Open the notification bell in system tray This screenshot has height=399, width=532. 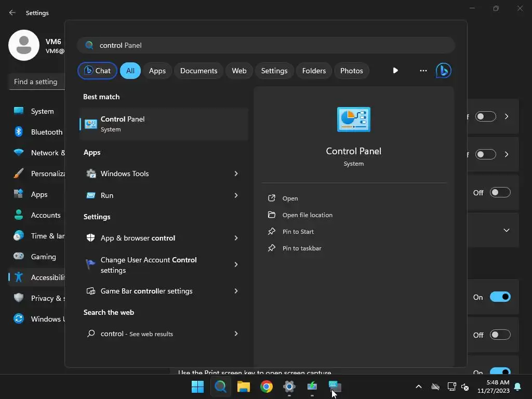(x=518, y=387)
